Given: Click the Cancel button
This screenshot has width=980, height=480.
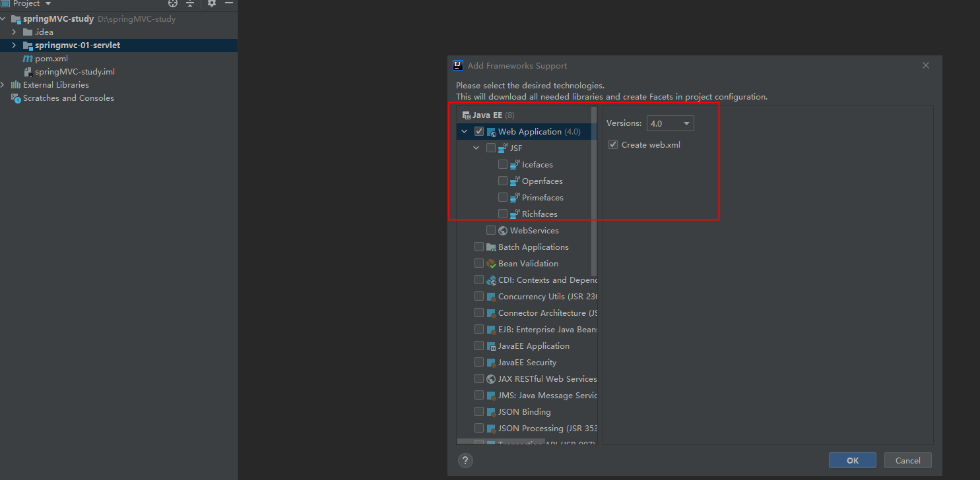Looking at the screenshot, I should pos(907,460).
